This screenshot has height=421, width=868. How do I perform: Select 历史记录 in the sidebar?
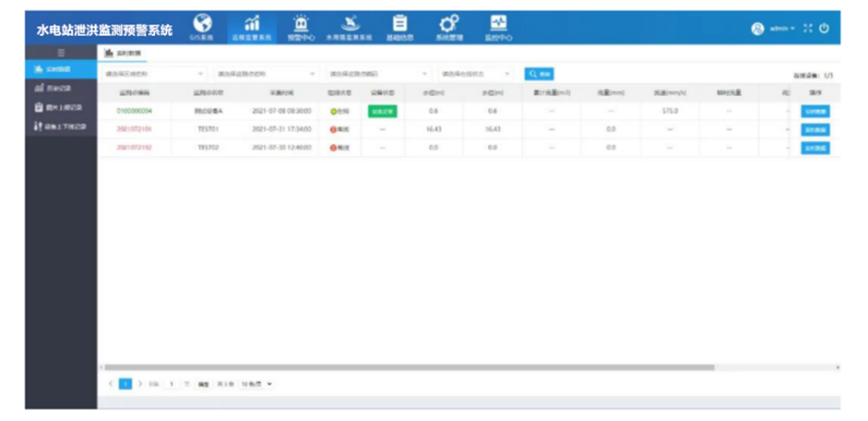(x=59, y=88)
